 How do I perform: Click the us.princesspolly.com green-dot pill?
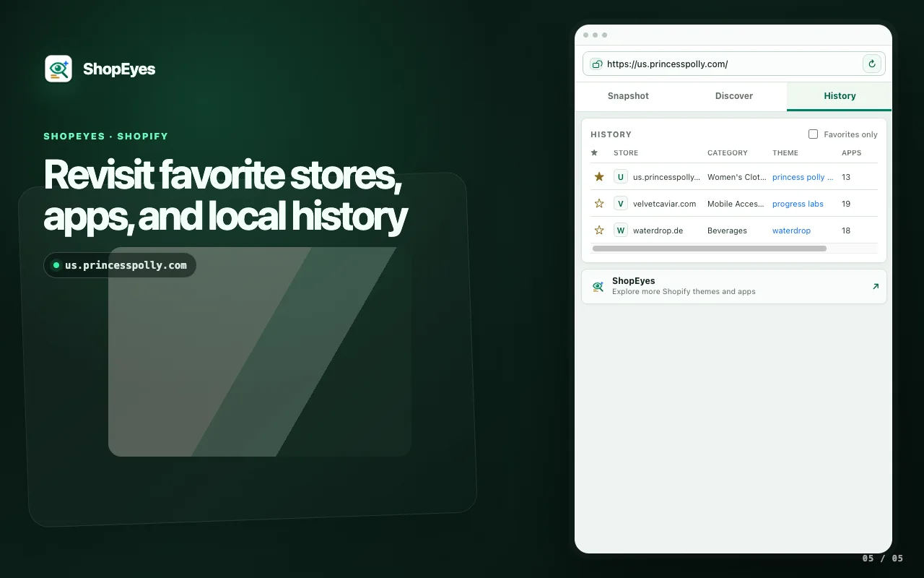coord(120,265)
